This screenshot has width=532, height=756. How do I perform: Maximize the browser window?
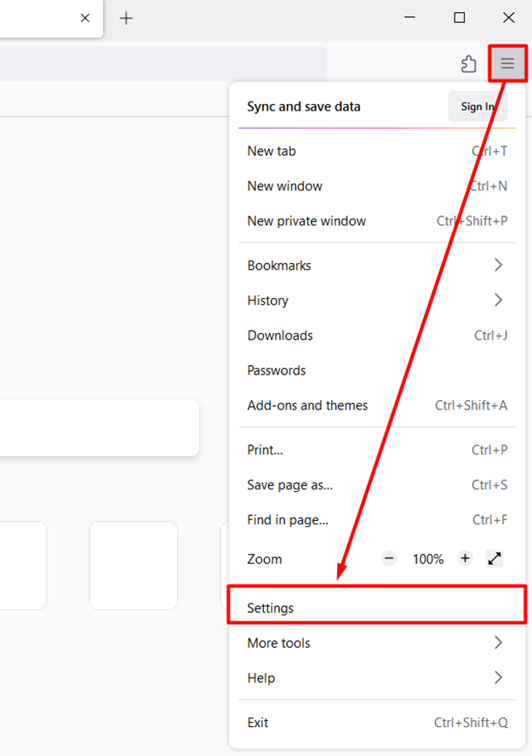[460, 17]
